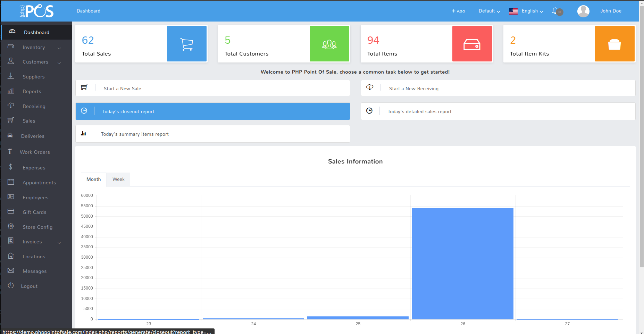Expand the Invoices sidebar submenu
Image resolution: width=644 pixels, height=334 pixels.
[x=59, y=242]
